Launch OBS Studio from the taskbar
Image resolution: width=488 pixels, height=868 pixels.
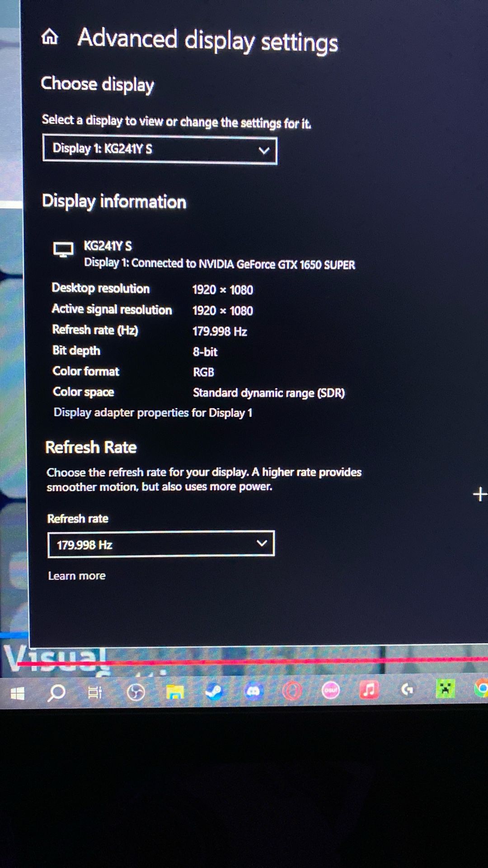point(136,692)
